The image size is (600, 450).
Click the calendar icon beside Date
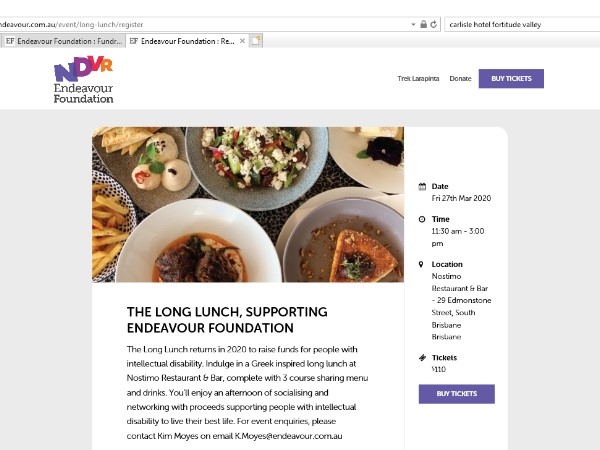(x=422, y=187)
